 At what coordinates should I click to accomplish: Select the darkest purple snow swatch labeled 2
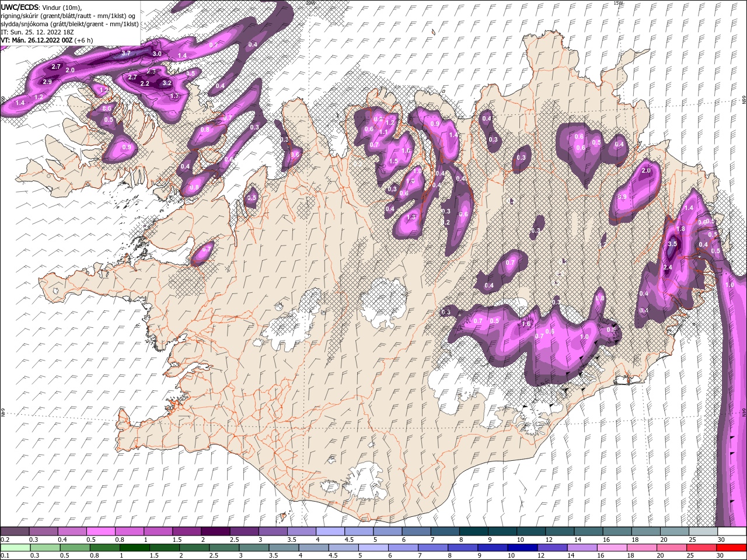pyautogui.click(x=215, y=531)
